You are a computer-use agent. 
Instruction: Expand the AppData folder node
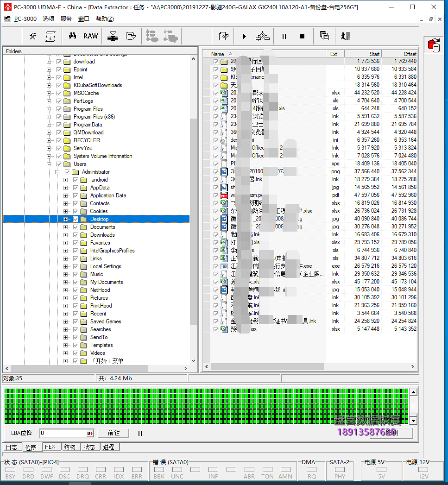click(x=66, y=188)
